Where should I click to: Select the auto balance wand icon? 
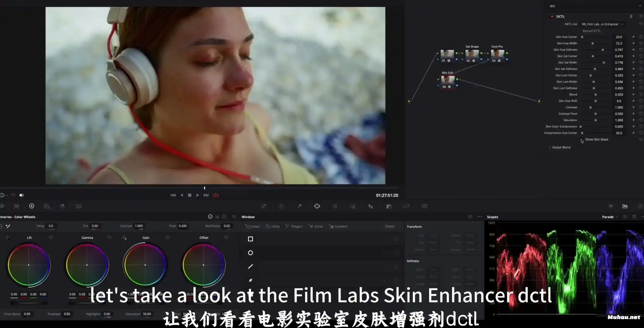point(8,226)
